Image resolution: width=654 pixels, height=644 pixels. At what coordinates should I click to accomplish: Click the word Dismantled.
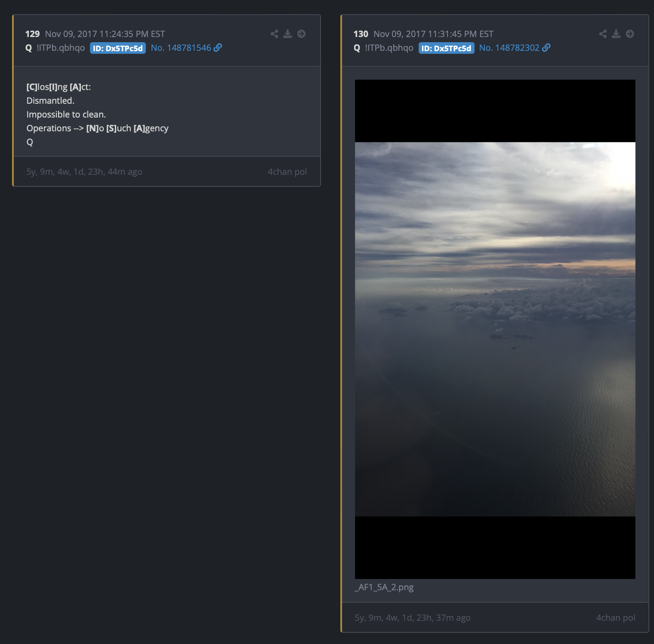50,101
